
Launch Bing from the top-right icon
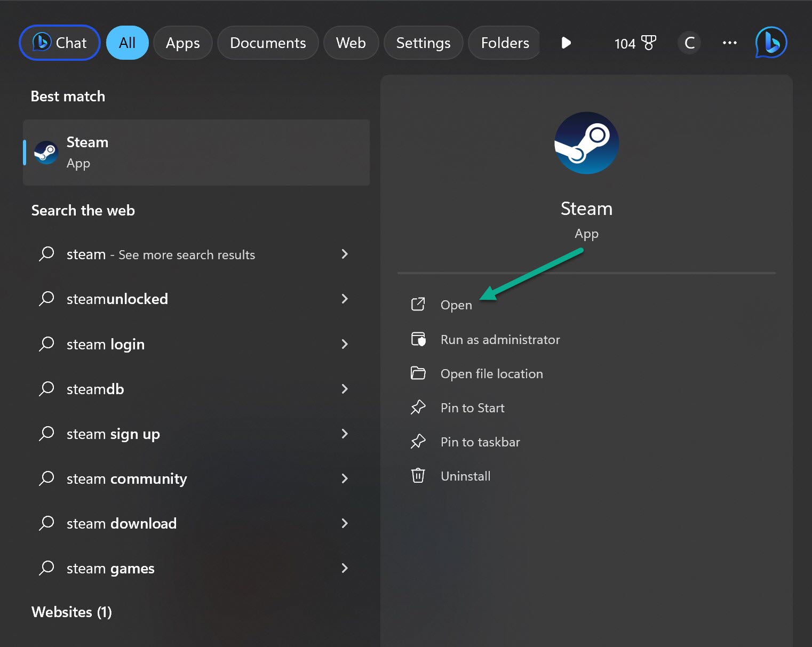771,43
